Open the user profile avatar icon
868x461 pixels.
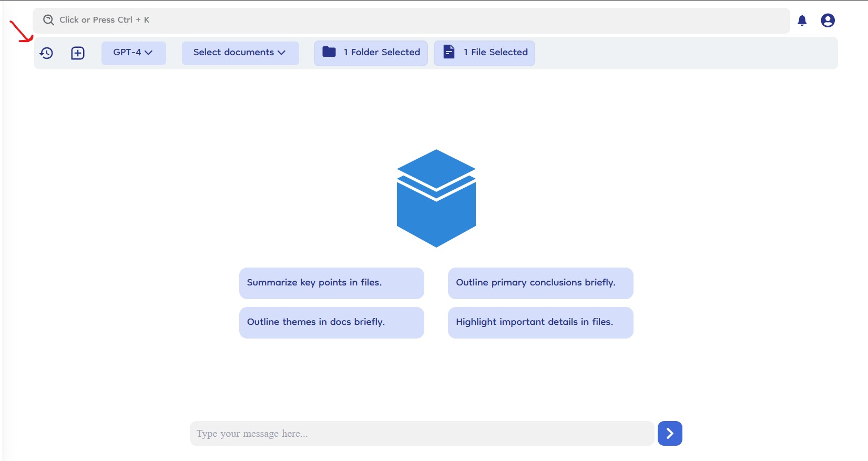click(828, 21)
